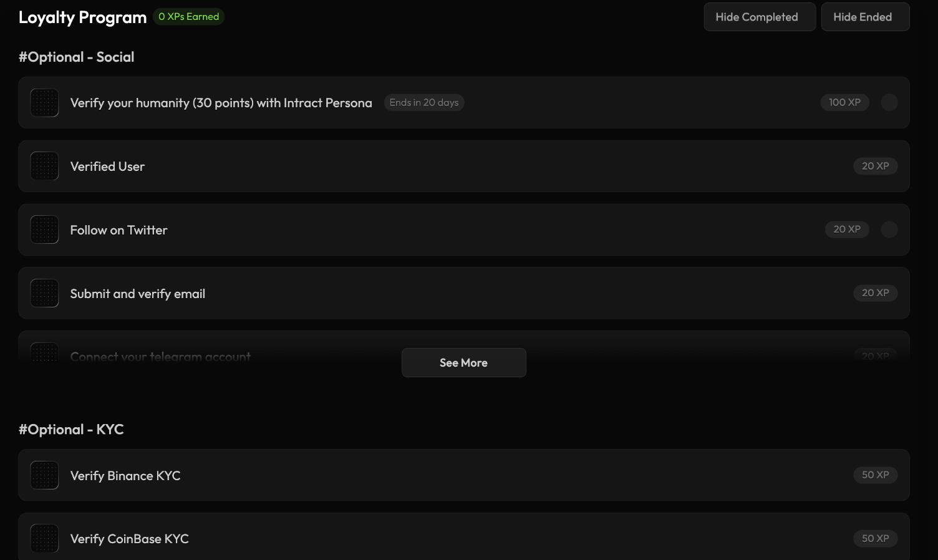Click the 0 XPs Earned badge

(x=188, y=17)
